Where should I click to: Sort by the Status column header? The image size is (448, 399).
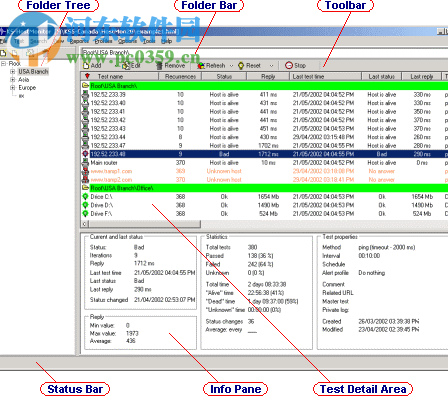click(x=224, y=76)
